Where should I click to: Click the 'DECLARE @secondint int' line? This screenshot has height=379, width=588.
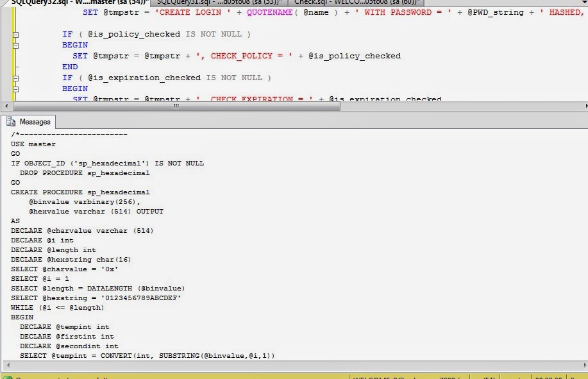(x=69, y=346)
